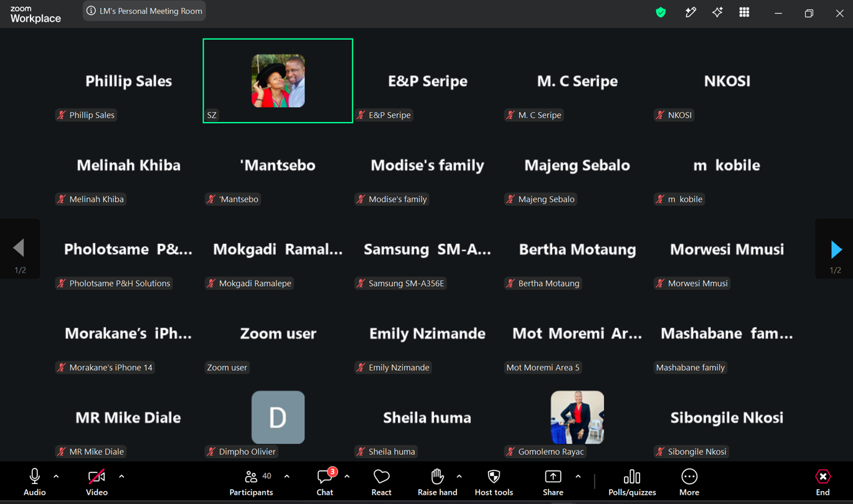Select SZ's profile photo tile
Image resolution: width=853 pixels, height=504 pixels.
pyautogui.click(x=278, y=81)
